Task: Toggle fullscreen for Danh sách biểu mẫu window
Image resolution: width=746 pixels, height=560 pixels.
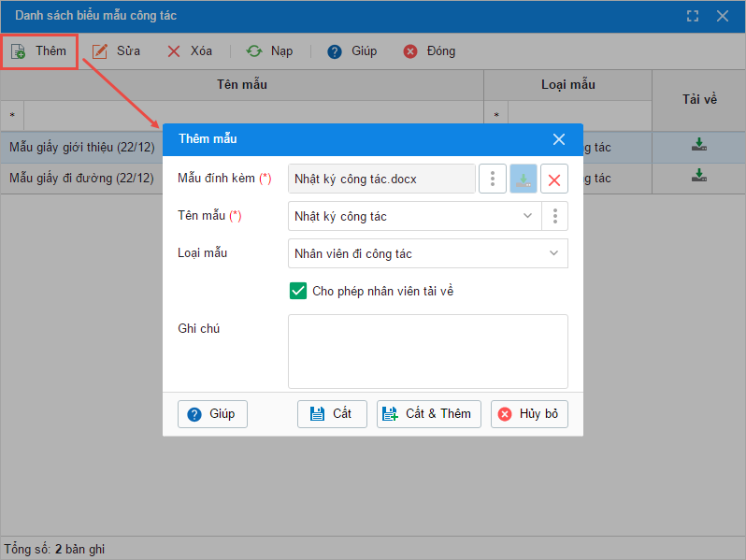Action: (x=693, y=16)
